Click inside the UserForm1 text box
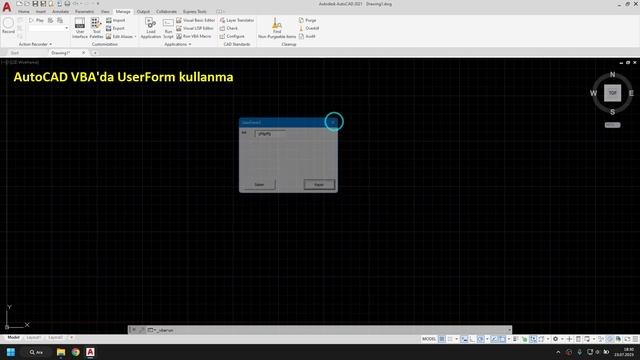The width and height of the screenshot is (640, 360). (x=270, y=133)
